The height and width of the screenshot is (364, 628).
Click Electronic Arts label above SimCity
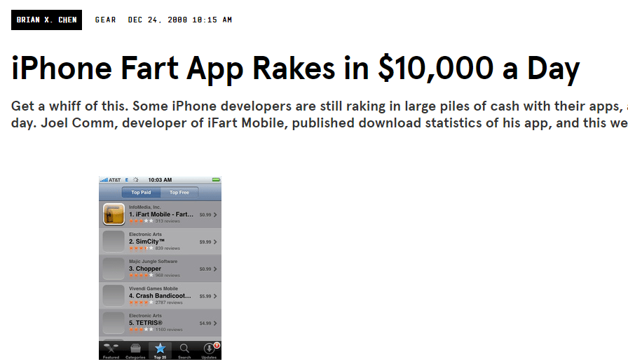[x=145, y=234]
